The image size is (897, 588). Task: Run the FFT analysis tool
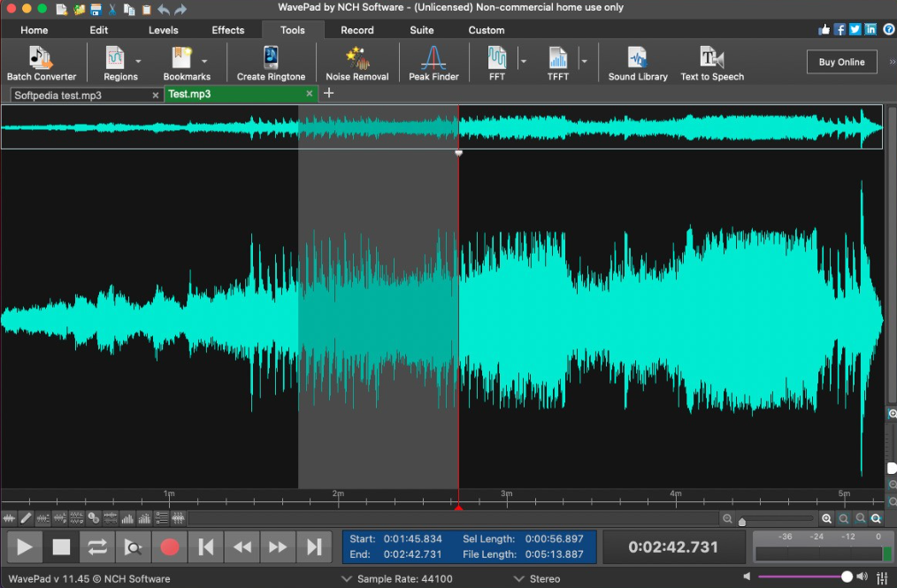(496, 63)
